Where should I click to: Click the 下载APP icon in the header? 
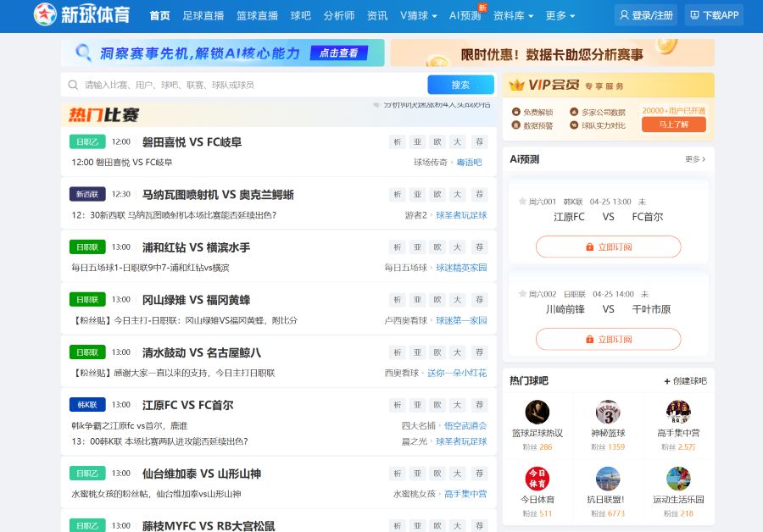pos(713,15)
